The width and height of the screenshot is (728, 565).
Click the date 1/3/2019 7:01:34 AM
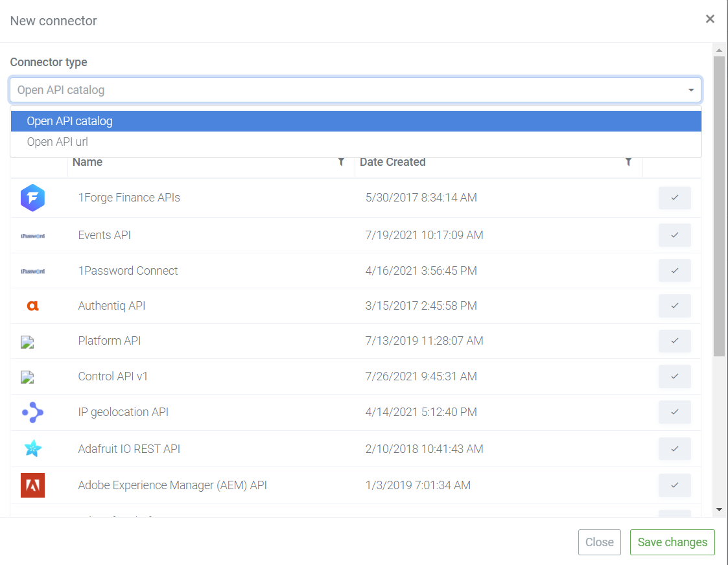[418, 485]
